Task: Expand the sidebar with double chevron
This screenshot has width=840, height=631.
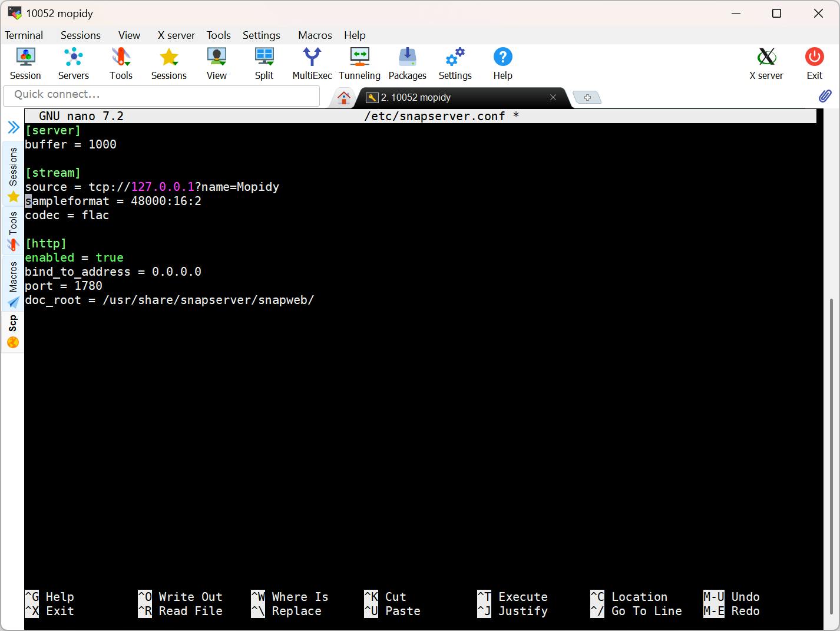Action: (x=13, y=127)
